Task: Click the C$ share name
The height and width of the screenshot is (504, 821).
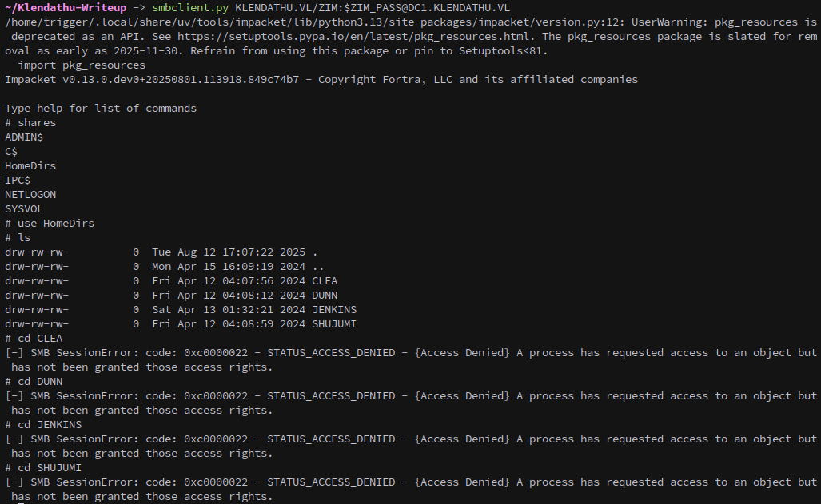Action: 11,151
